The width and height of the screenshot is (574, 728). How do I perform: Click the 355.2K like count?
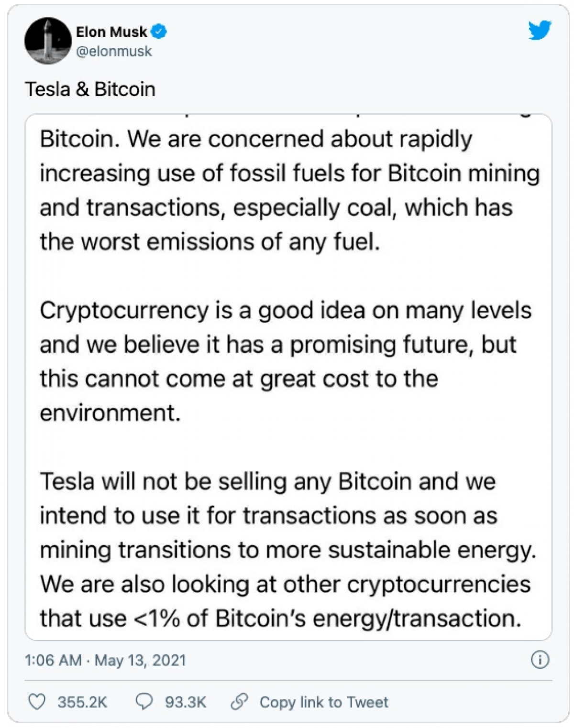82,702
